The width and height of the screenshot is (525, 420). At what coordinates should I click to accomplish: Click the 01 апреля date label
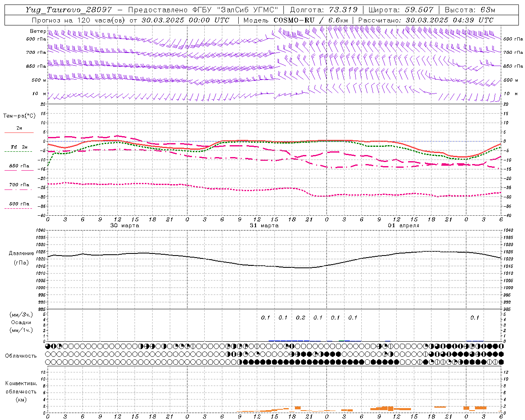point(404,226)
